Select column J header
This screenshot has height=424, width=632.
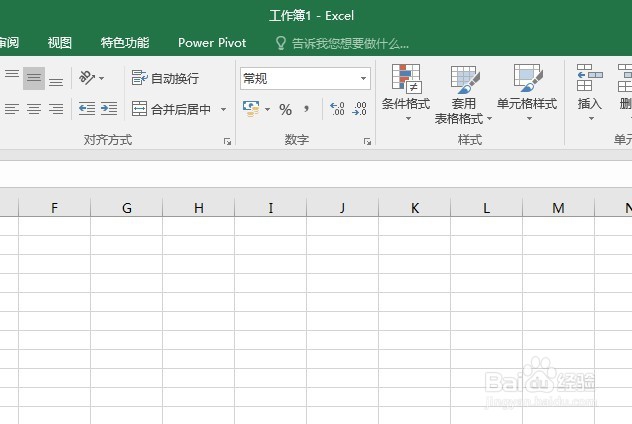click(342, 208)
